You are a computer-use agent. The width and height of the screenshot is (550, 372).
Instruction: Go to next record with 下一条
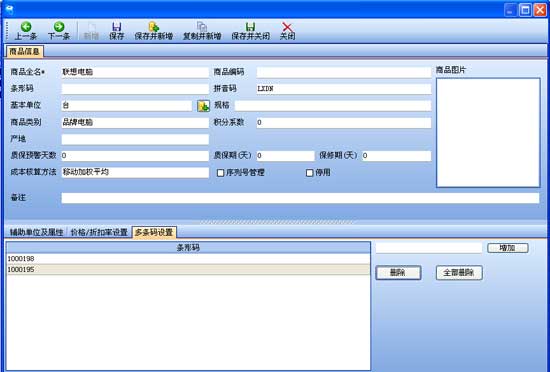[59, 31]
